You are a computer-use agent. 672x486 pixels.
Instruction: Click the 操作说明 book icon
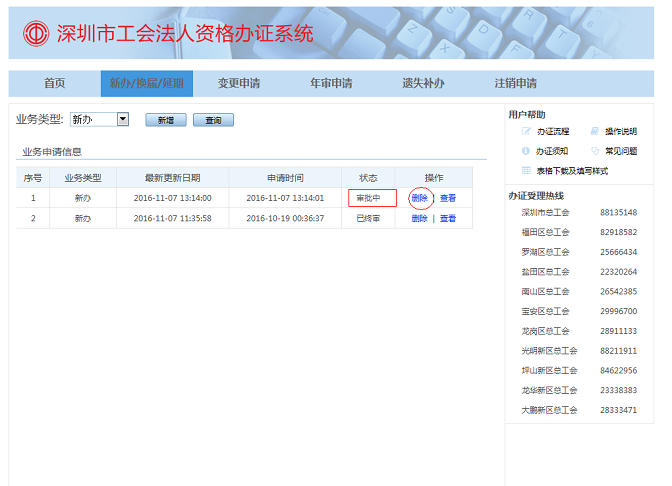[x=594, y=131]
